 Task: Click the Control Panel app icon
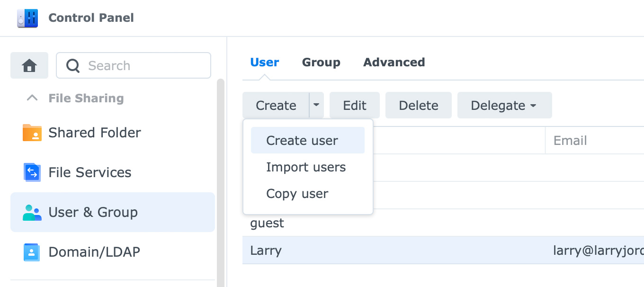pyautogui.click(x=27, y=18)
